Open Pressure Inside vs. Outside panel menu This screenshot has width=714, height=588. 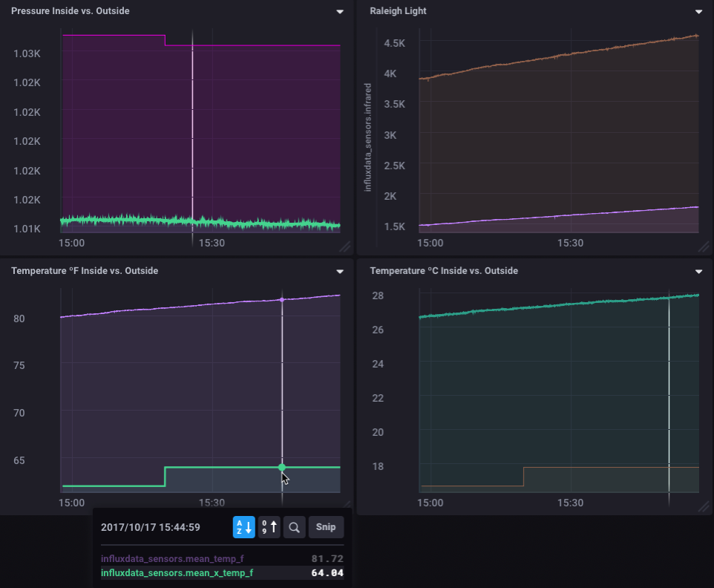340,12
